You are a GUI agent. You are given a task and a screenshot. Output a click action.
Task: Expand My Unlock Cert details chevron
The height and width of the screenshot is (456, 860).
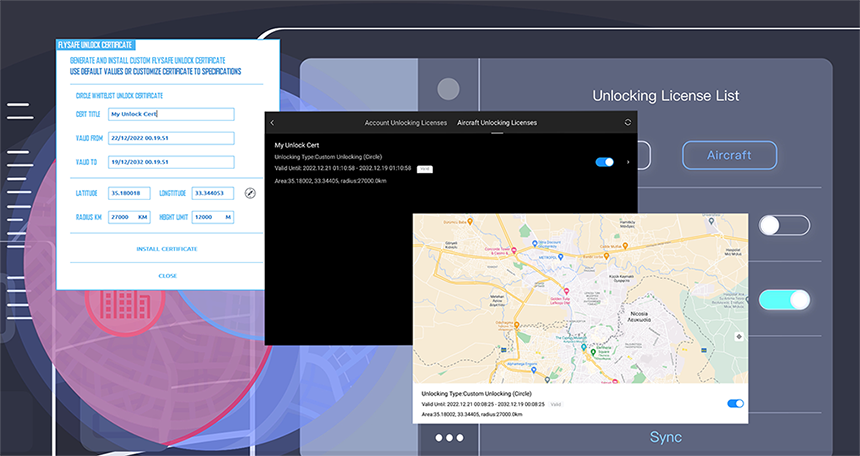tap(628, 161)
